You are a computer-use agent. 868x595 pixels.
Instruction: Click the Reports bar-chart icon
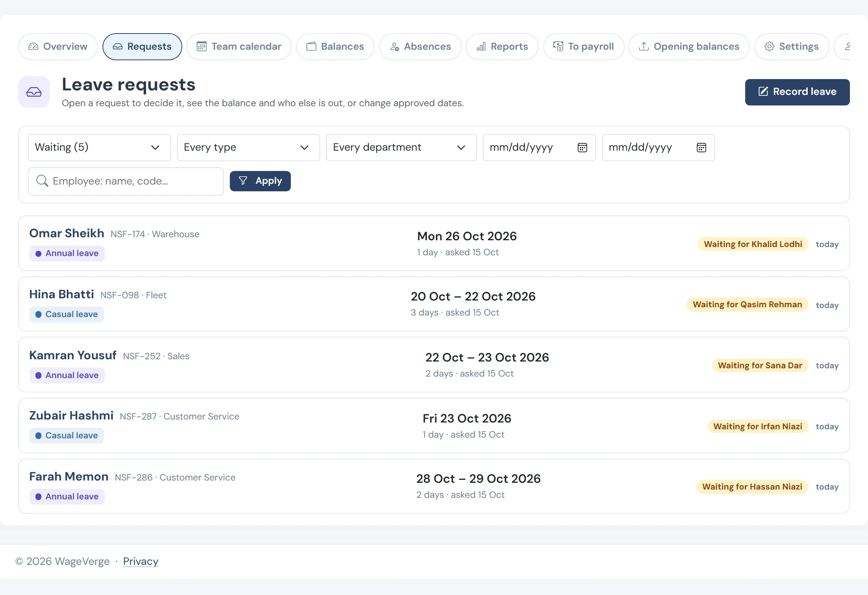tap(481, 47)
